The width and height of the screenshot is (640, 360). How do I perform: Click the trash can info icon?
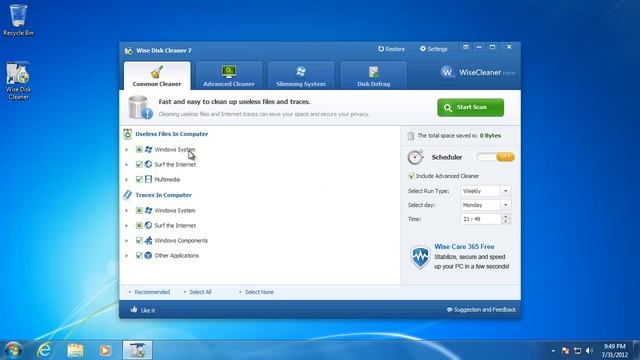[x=140, y=107]
